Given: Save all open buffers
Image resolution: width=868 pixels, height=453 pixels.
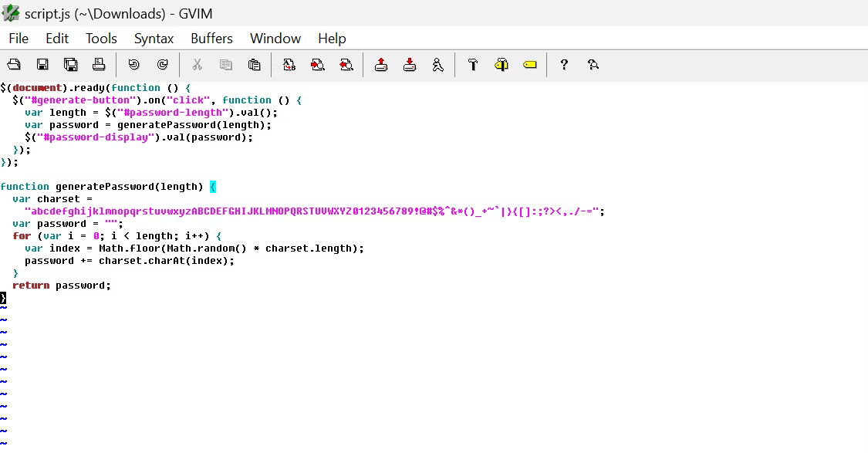Looking at the screenshot, I should [70, 64].
